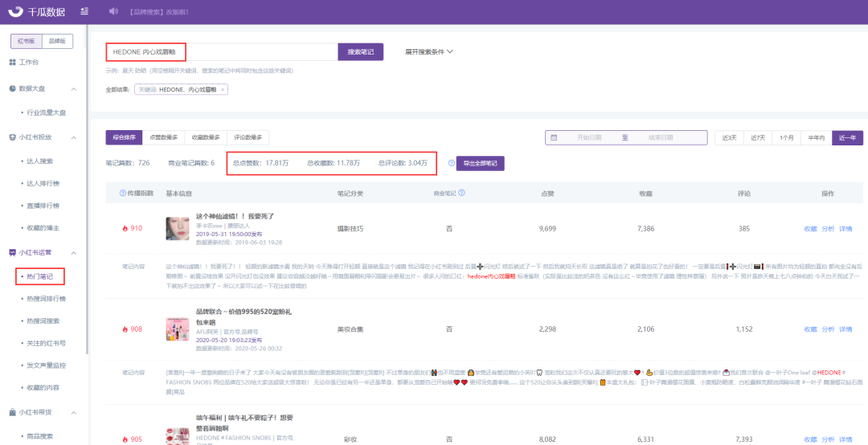Click the flame icon beside 910
The height and width of the screenshot is (445, 868).
(x=125, y=229)
